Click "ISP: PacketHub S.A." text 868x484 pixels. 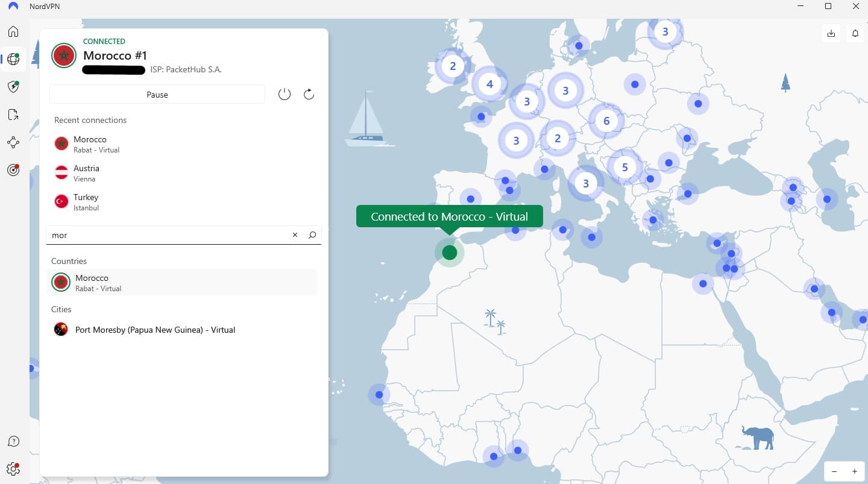point(186,70)
